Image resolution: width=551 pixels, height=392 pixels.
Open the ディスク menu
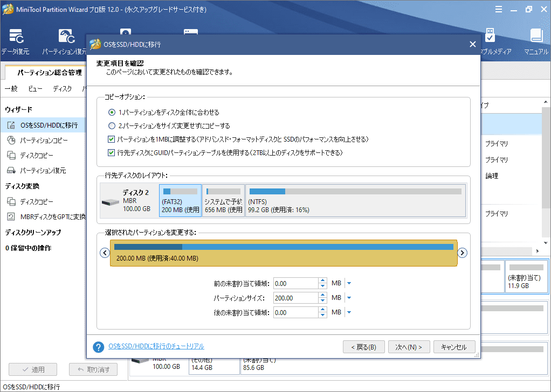(x=63, y=89)
